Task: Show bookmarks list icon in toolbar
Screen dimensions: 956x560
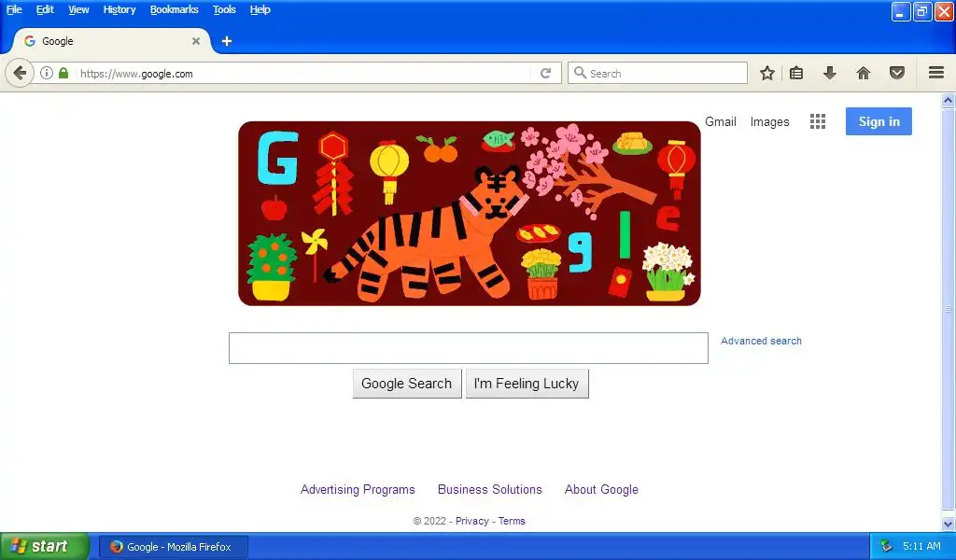Action: click(796, 73)
